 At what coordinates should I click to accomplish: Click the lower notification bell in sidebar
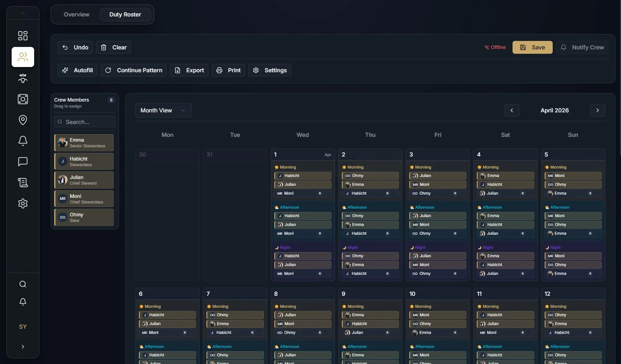[x=22, y=302]
